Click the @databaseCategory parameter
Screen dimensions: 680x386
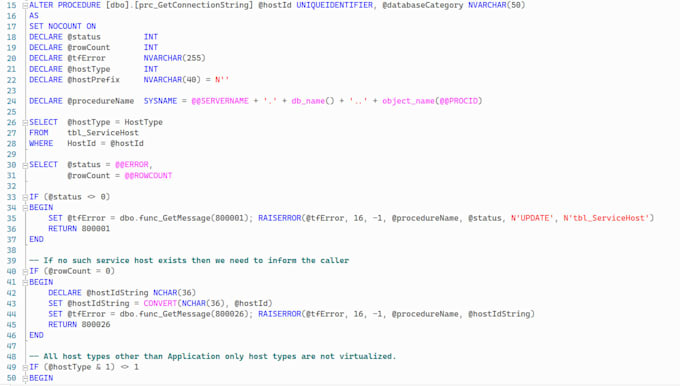click(x=422, y=5)
